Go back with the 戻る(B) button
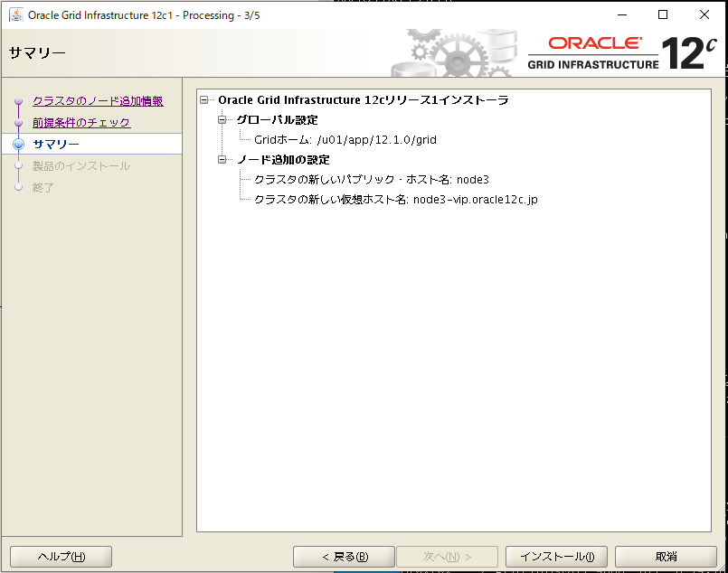The width and height of the screenshot is (728, 573). [x=344, y=557]
